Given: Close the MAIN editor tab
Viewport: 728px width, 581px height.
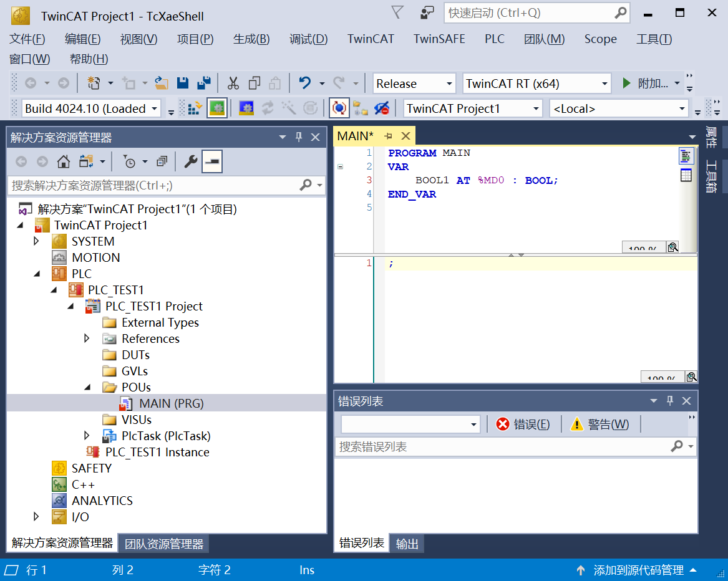Looking at the screenshot, I should pos(405,136).
